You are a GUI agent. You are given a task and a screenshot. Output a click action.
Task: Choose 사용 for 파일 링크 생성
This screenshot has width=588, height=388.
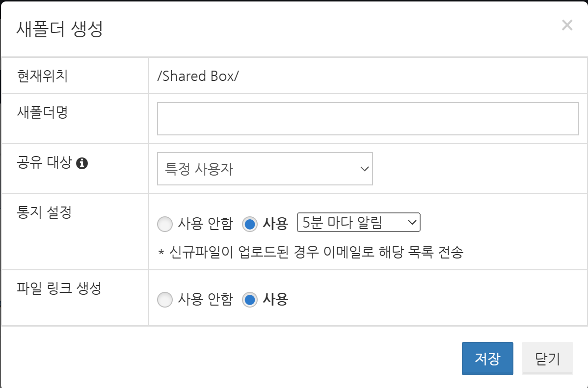250,300
